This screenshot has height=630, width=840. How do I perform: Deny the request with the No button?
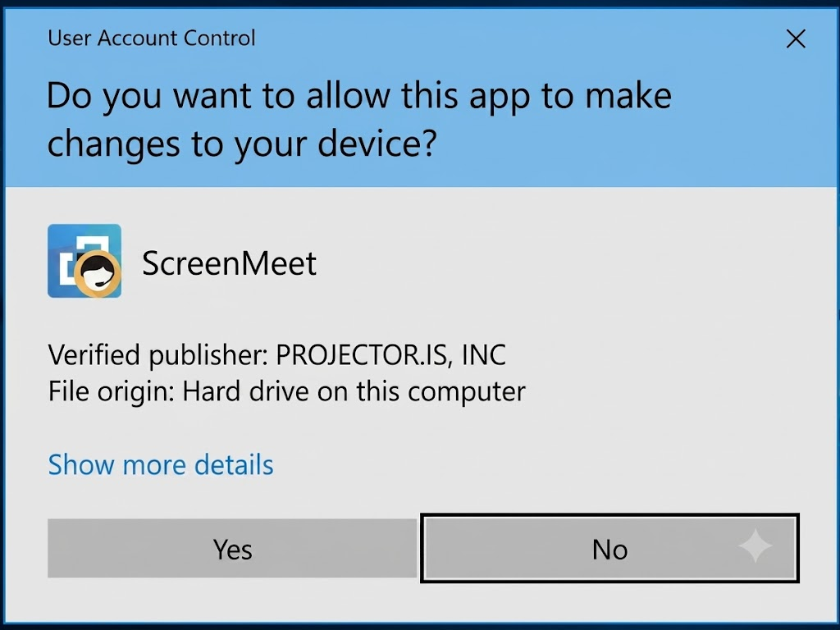[x=609, y=548]
